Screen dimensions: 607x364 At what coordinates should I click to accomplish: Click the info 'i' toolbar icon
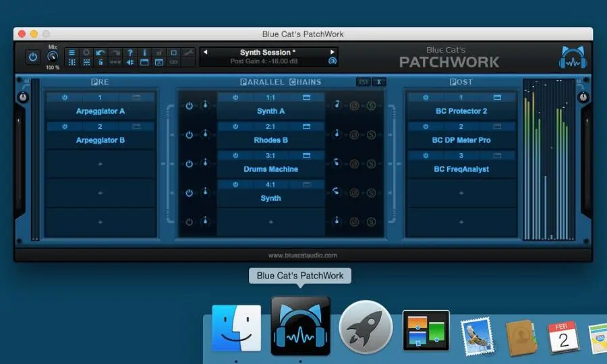coord(144,53)
